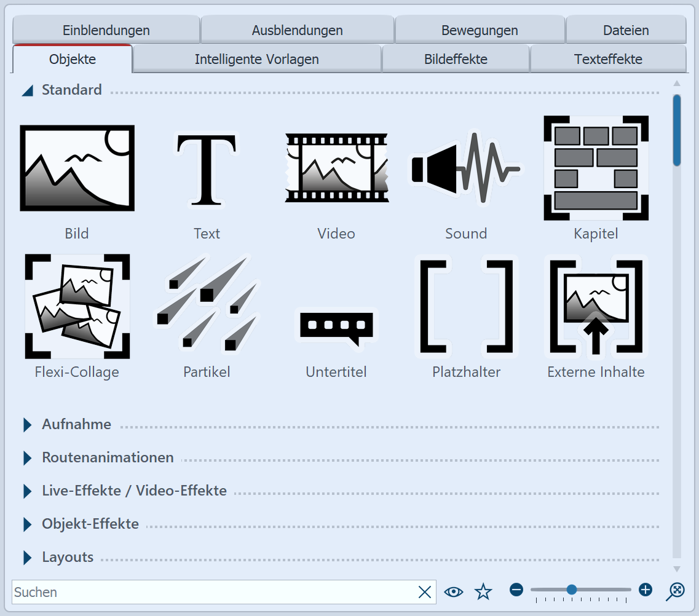Switch to the Bildeffekte tab
699x616 pixels.
(456, 59)
